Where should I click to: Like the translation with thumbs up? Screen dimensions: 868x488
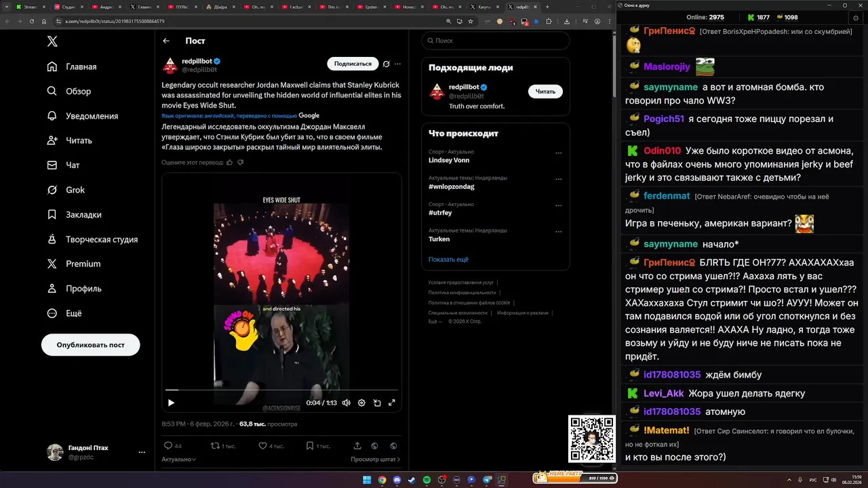point(229,163)
